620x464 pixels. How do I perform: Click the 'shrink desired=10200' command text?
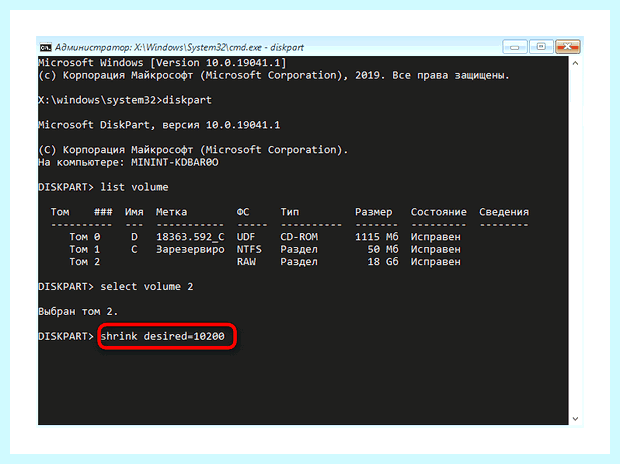tap(163, 336)
